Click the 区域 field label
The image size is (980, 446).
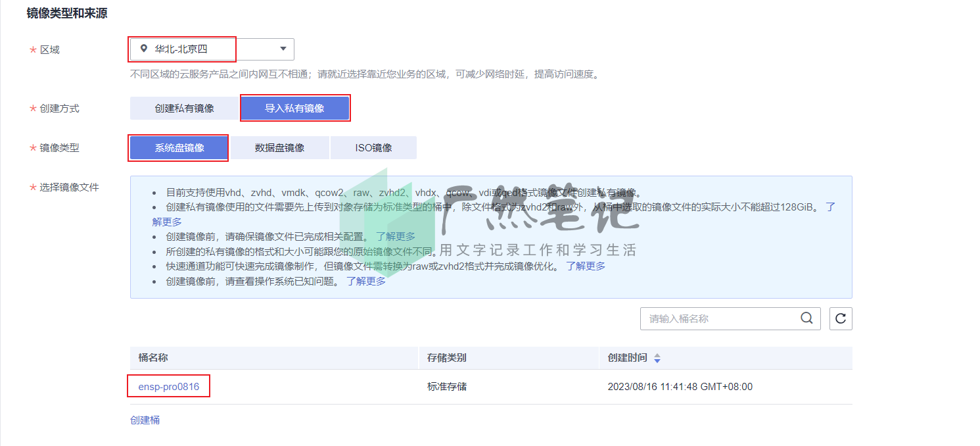[x=49, y=49]
